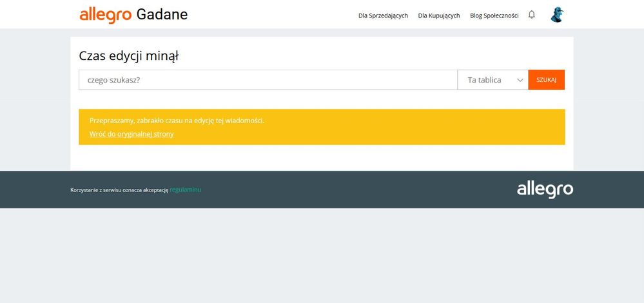The height and width of the screenshot is (303, 644).
Task: Open the regulaminu link in footer
Action: 185,190
